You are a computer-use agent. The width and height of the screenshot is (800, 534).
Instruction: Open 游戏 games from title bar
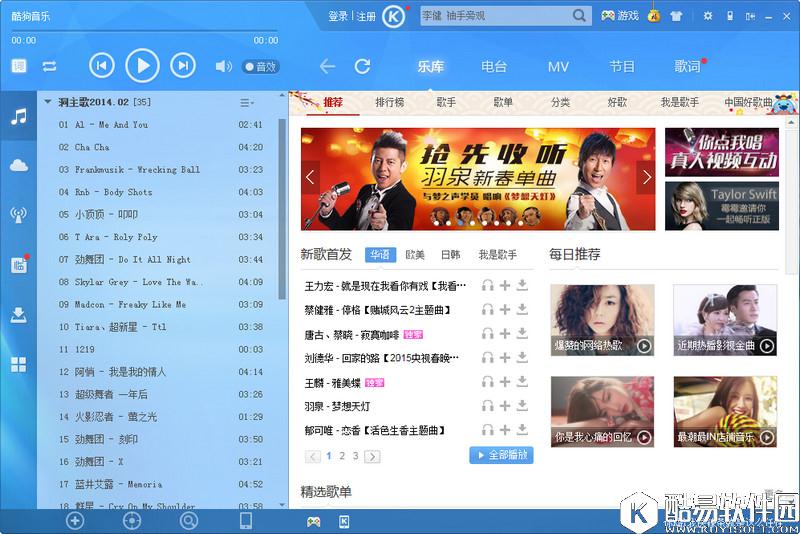619,16
